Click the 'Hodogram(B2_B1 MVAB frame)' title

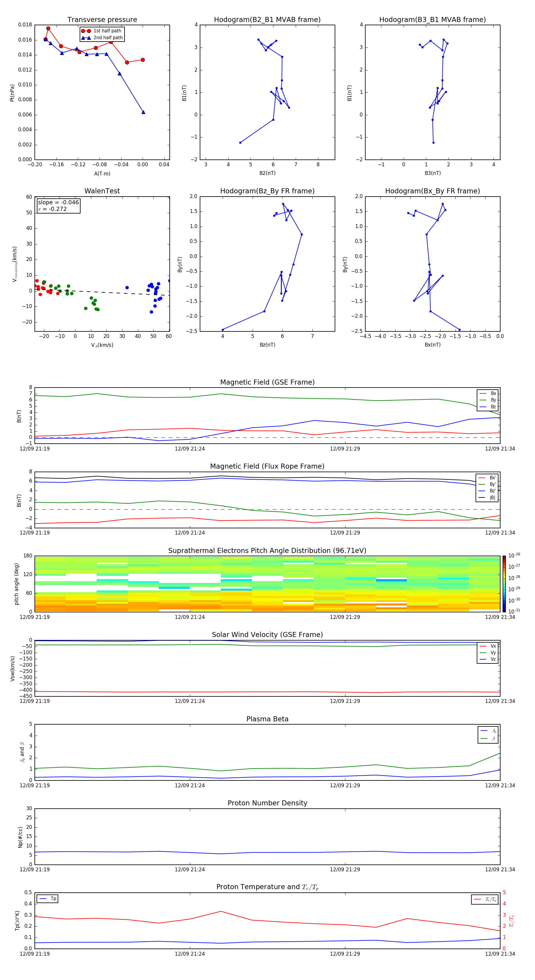(267, 20)
